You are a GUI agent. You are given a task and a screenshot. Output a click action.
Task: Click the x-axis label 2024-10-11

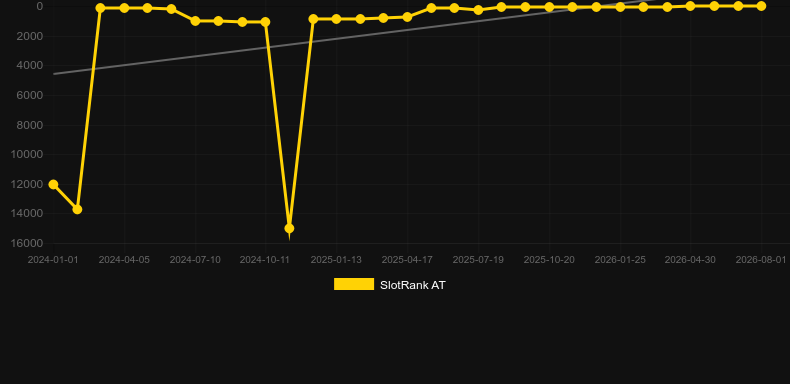tap(265, 260)
